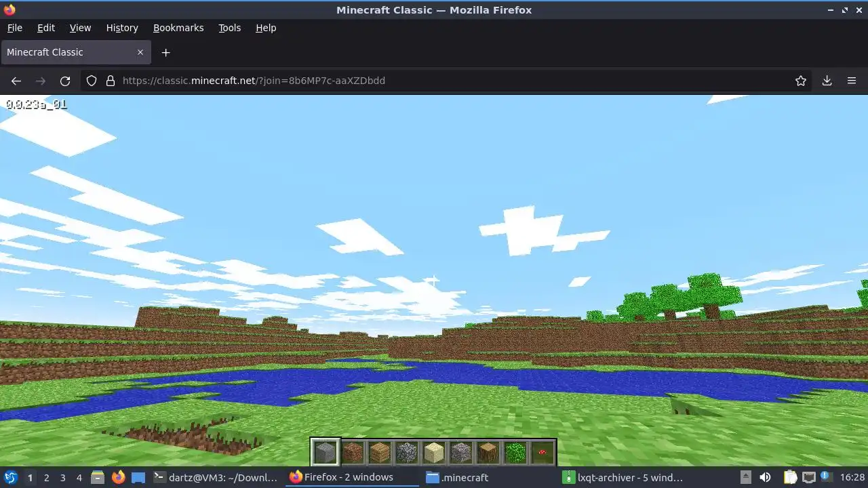Open the volume control icon

[765, 477]
